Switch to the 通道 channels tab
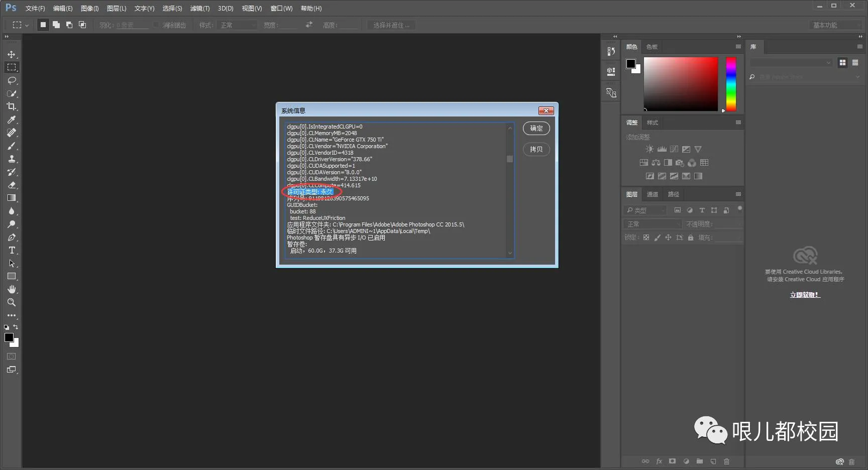Viewport: 868px width, 470px height. click(x=653, y=194)
